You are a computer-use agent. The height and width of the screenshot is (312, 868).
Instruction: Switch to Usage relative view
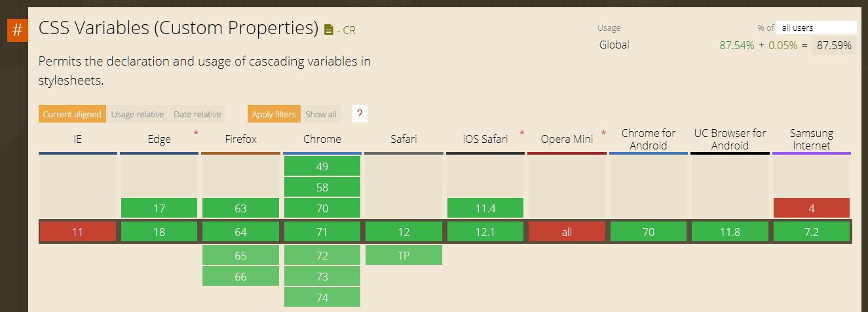pos(137,114)
